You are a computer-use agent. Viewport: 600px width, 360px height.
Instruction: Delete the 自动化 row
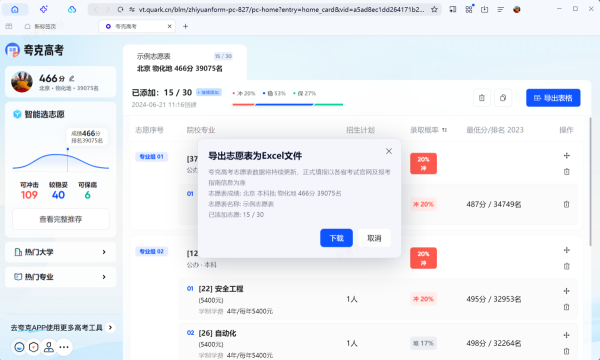tap(567, 351)
